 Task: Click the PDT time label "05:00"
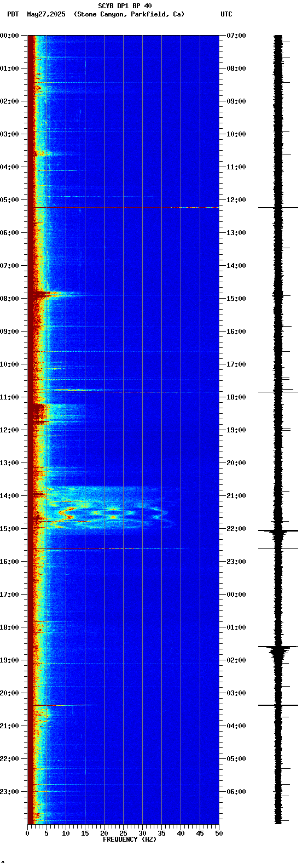point(9,200)
